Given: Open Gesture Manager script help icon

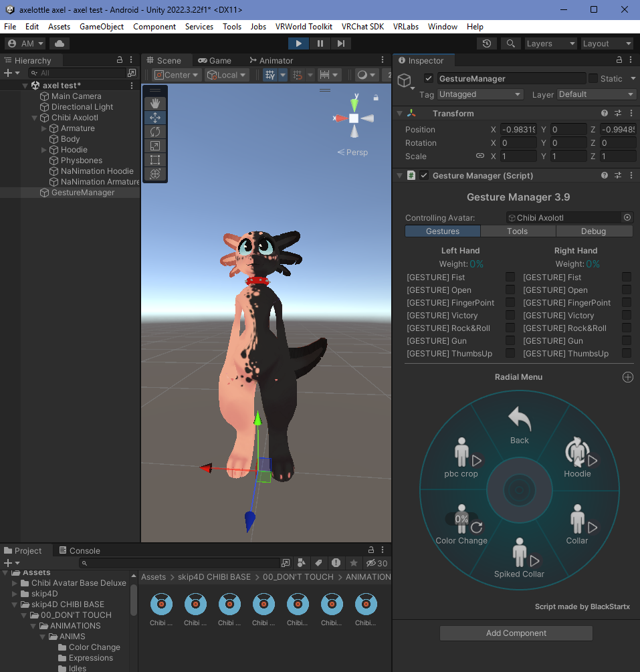Looking at the screenshot, I should [605, 175].
